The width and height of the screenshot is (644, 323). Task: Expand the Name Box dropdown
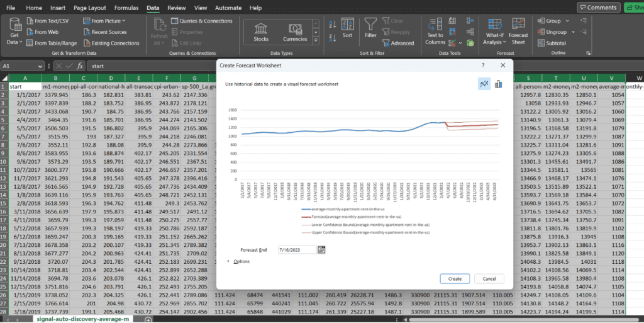pyautogui.click(x=40, y=65)
